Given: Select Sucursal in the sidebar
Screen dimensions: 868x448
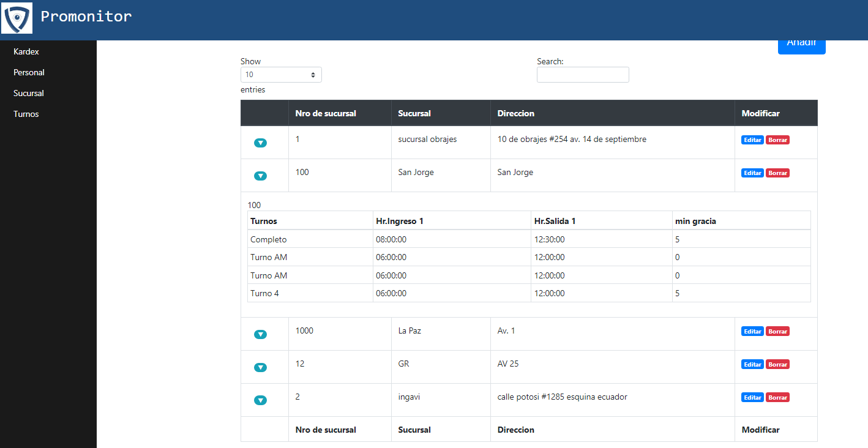Looking at the screenshot, I should [x=29, y=93].
